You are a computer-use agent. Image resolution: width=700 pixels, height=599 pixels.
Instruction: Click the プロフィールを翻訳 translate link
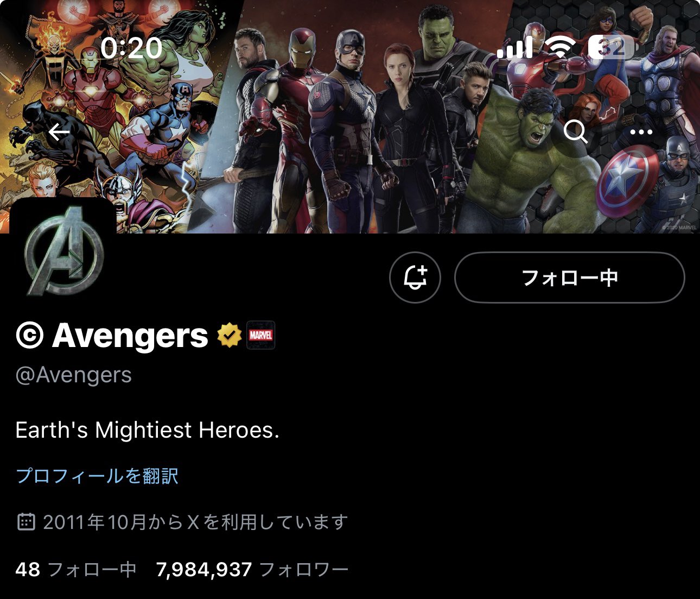[x=97, y=476]
